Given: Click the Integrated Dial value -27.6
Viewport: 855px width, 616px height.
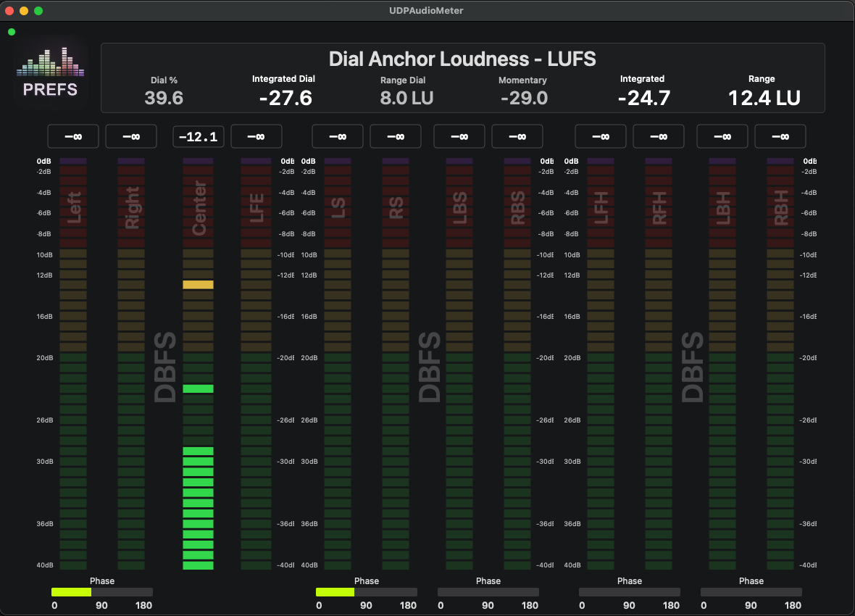Looking at the screenshot, I should [x=283, y=98].
